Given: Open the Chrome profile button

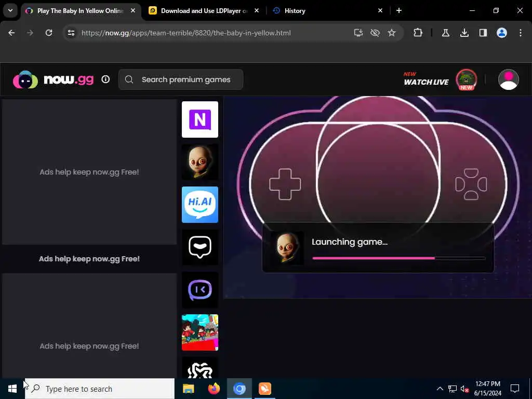Looking at the screenshot, I should click(x=501, y=33).
